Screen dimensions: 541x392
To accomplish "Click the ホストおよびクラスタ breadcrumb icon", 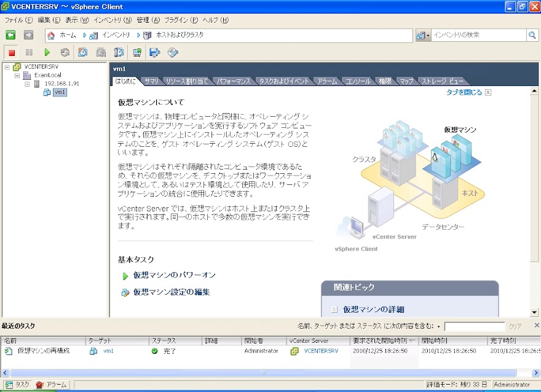I will (148, 35).
